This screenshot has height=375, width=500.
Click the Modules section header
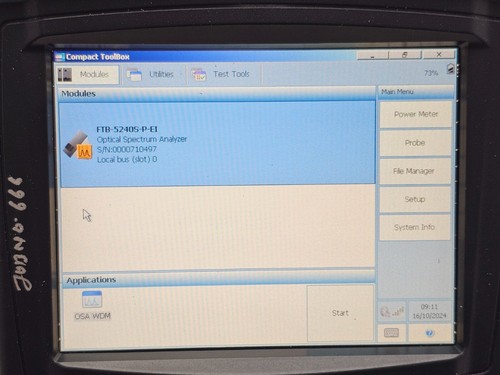[217, 94]
